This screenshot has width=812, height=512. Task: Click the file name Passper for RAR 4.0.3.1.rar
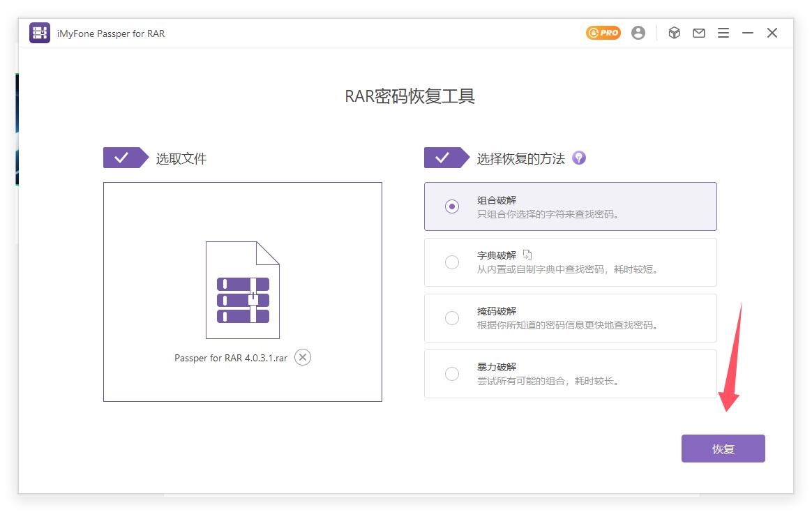[230, 358]
